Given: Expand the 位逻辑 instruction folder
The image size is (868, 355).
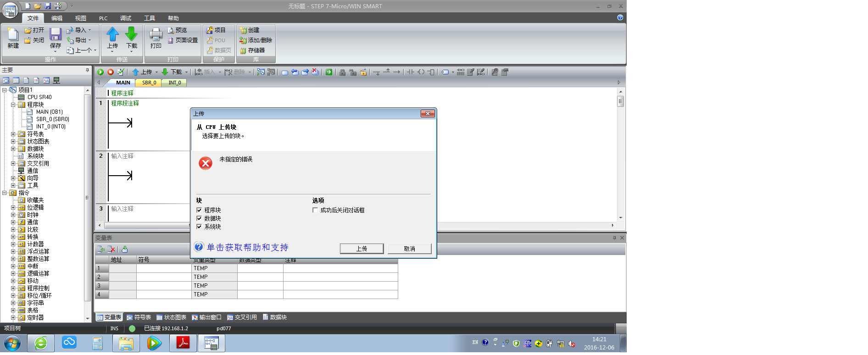Looking at the screenshot, I should pyautogui.click(x=13, y=208).
